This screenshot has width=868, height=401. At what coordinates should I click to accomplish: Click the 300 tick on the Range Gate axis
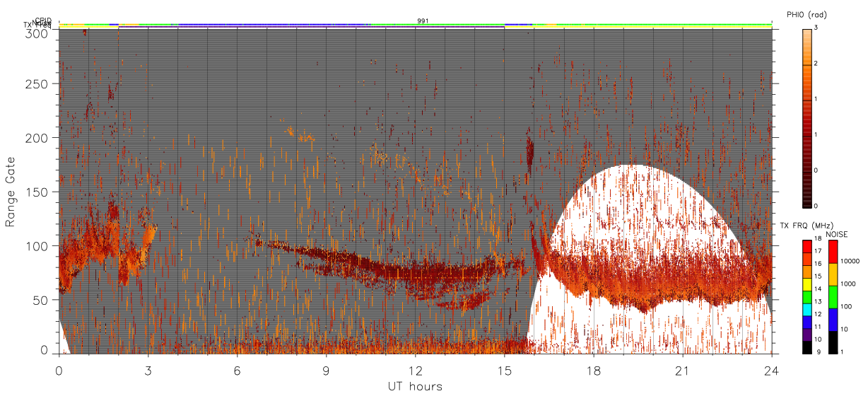tap(37, 33)
